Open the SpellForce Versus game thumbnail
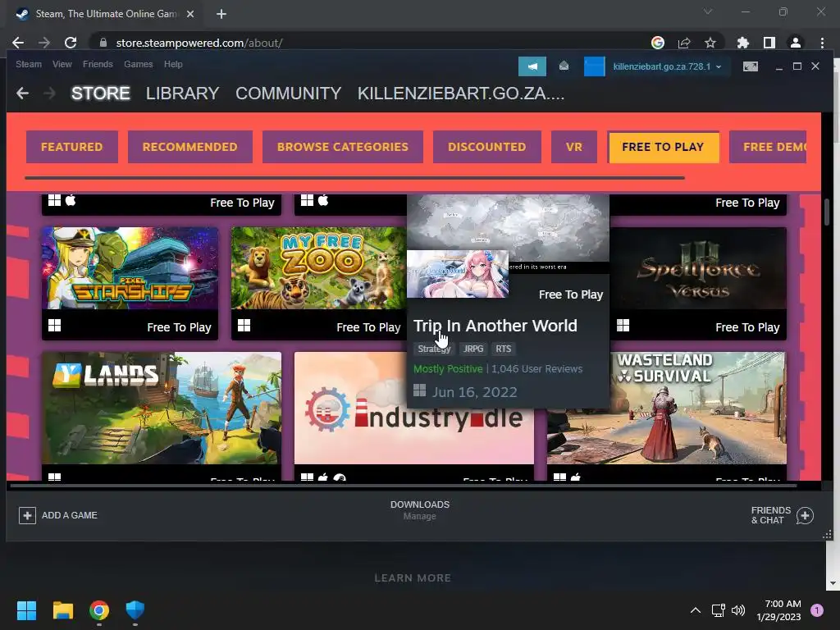The width and height of the screenshot is (840, 630). pos(698,268)
